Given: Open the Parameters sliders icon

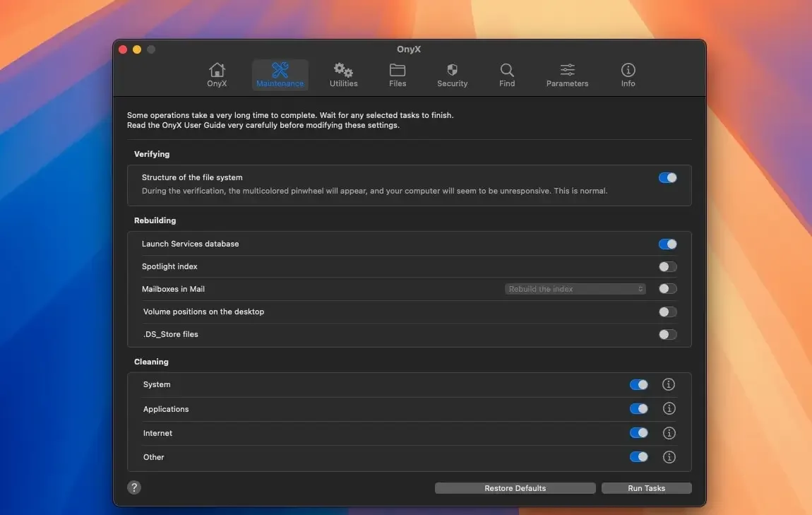Looking at the screenshot, I should pyautogui.click(x=567, y=70).
